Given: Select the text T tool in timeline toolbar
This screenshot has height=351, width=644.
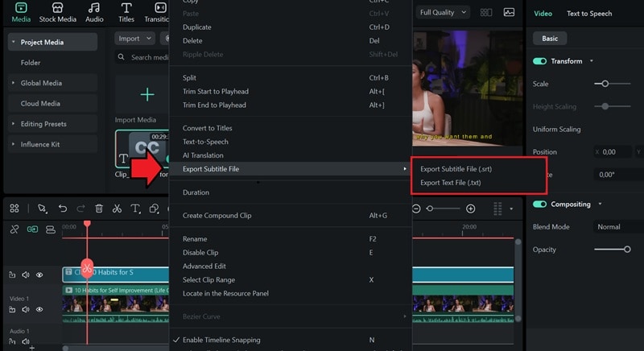Looking at the screenshot, I should point(135,209).
